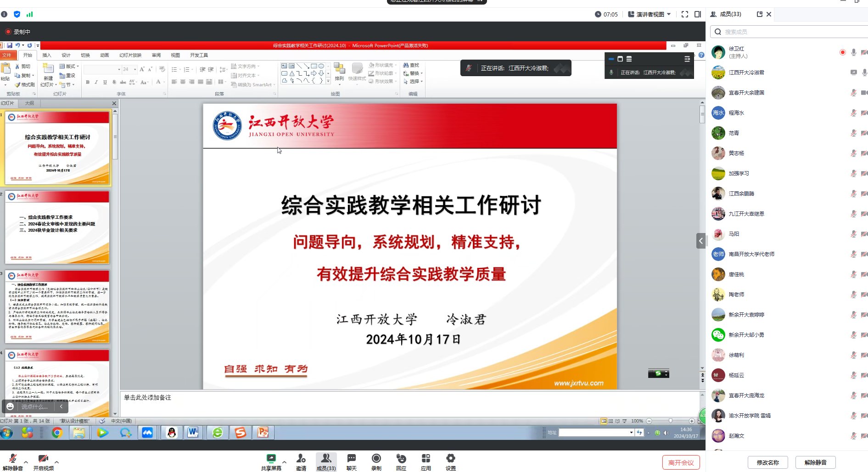This screenshot has width=868, height=472.
Task: Expand audio options arrow beside 解除静音
Action: coord(26,462)
